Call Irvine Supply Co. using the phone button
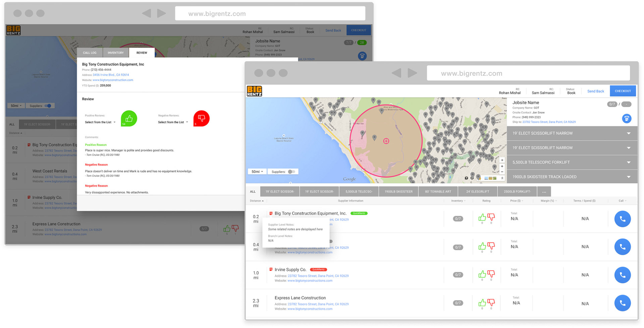 [x=622, y=275]
